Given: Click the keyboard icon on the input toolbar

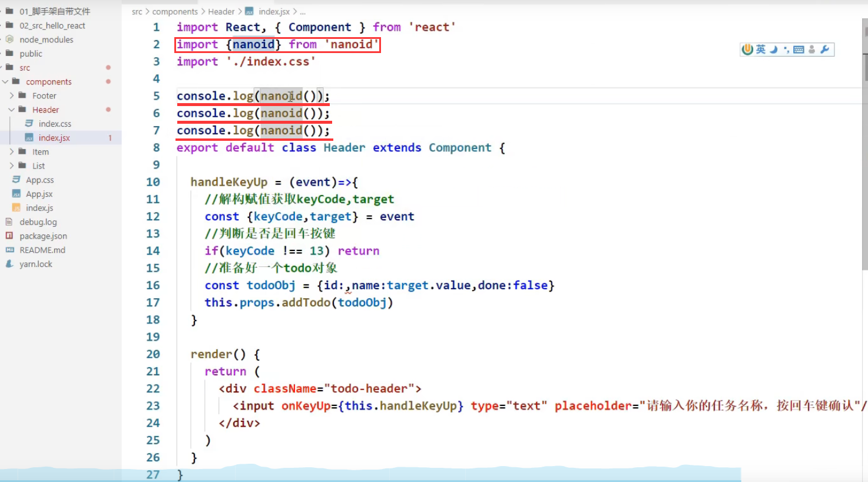Looking at the screenshot, I should (x=799, y=49).
